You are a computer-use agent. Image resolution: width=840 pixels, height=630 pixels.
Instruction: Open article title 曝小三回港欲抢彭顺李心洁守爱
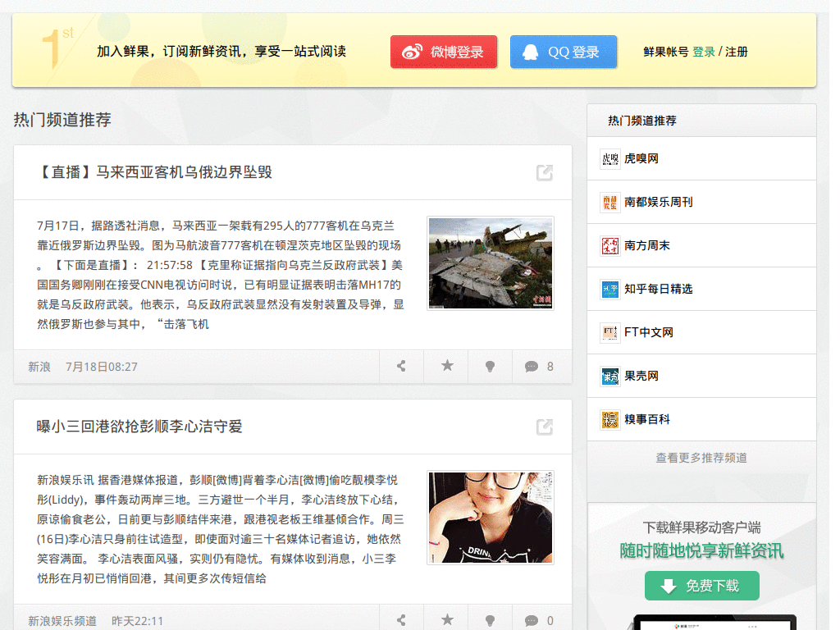pyautogui.click(x=140, y=427)
